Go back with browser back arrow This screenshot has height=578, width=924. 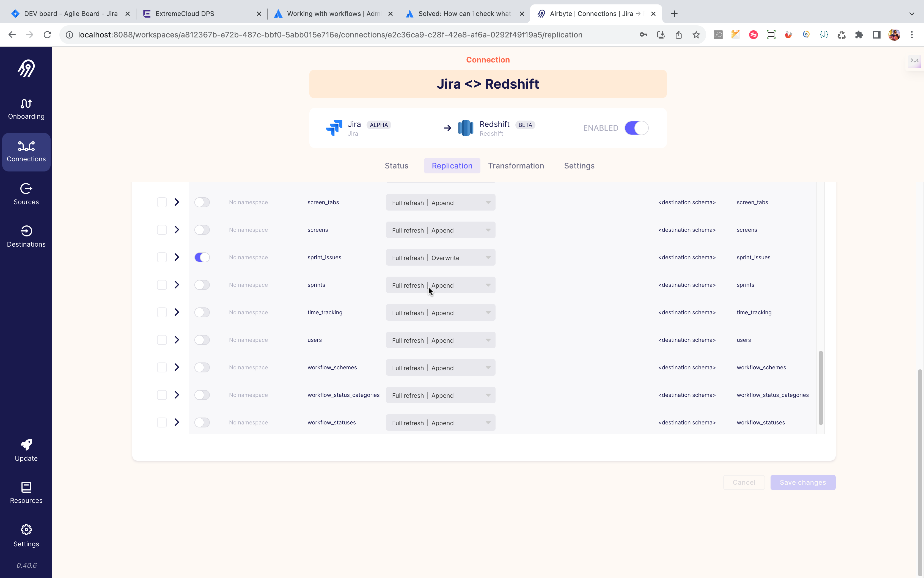(12, 35)
